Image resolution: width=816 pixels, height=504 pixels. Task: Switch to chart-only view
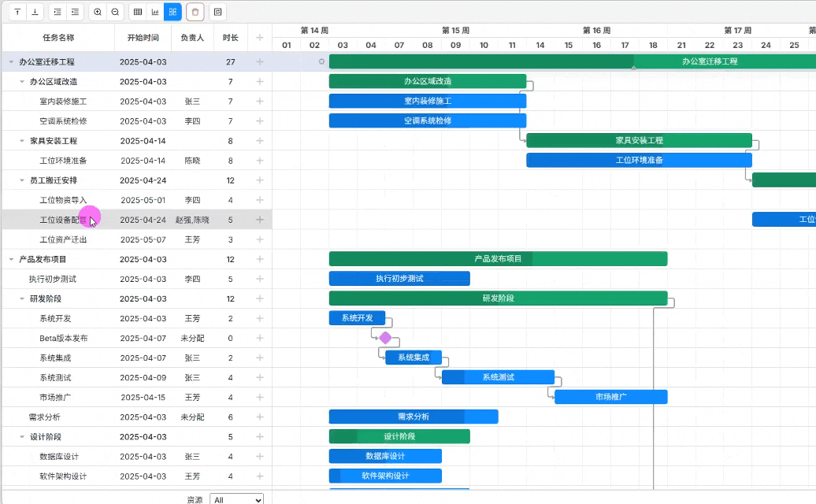155,12
